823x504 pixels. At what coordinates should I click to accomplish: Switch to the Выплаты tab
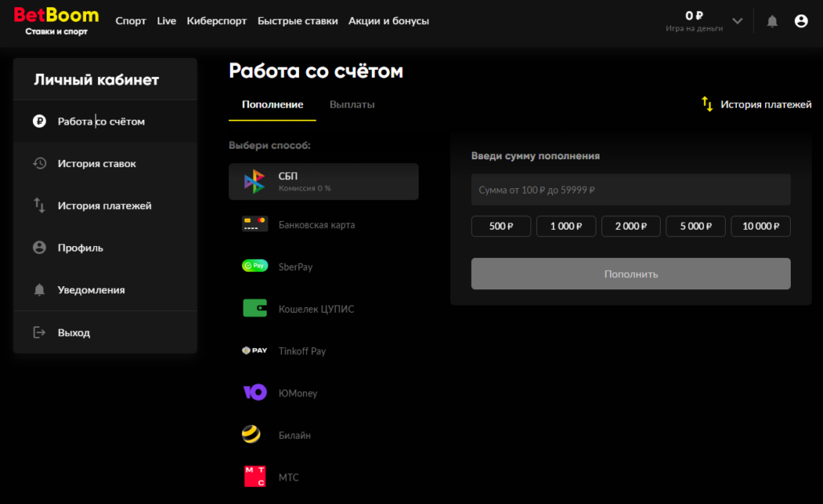coord(352,104)
